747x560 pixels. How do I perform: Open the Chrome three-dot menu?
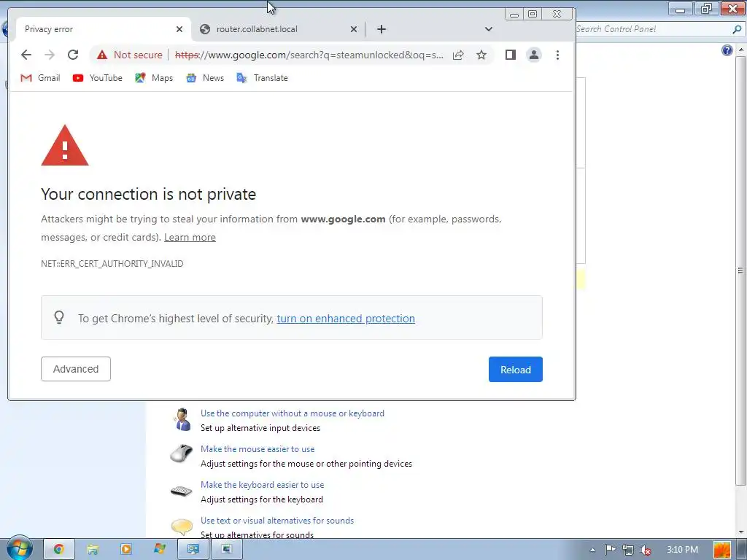[x=557, y=55]
